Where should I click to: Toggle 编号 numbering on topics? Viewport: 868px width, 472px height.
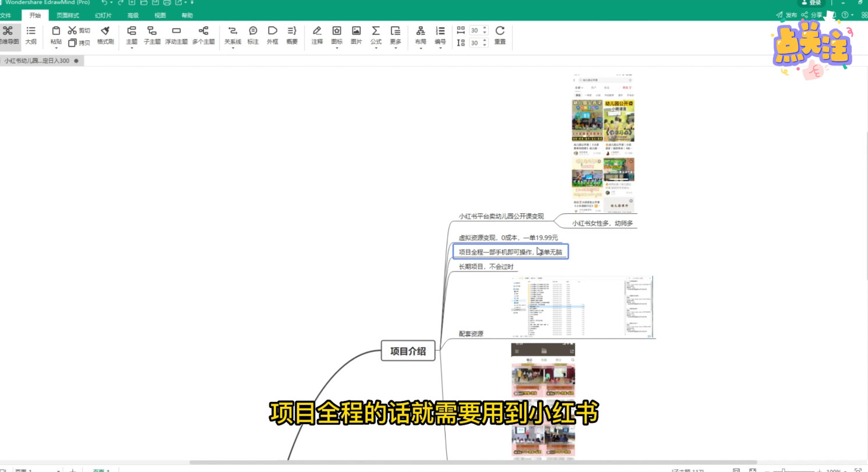[x=440, y=34]
